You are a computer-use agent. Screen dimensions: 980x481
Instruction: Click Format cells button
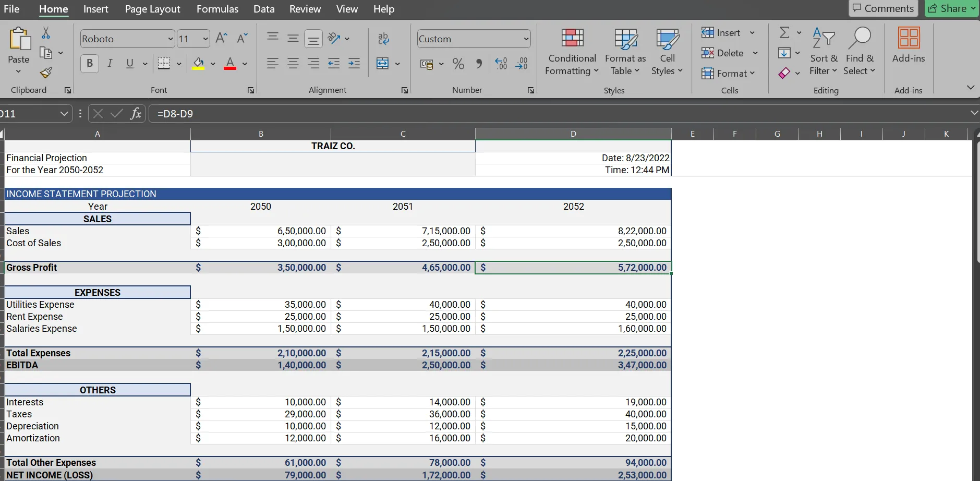pyautogui.click(x=728, y=73)
